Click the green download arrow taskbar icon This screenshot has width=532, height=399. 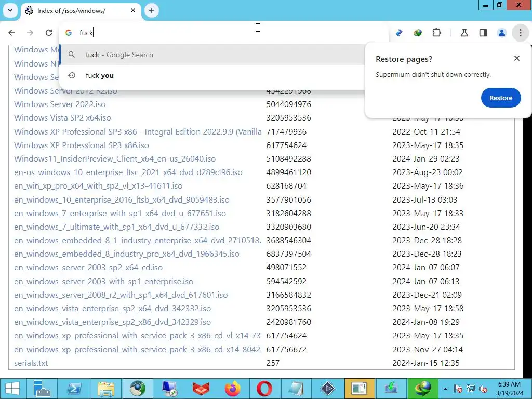(391, 389)
